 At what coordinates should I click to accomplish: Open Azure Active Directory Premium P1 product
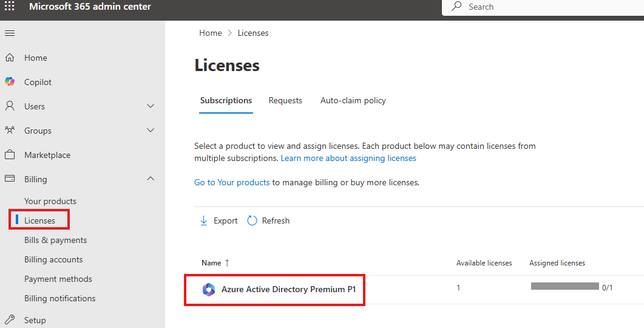[288, 289]
